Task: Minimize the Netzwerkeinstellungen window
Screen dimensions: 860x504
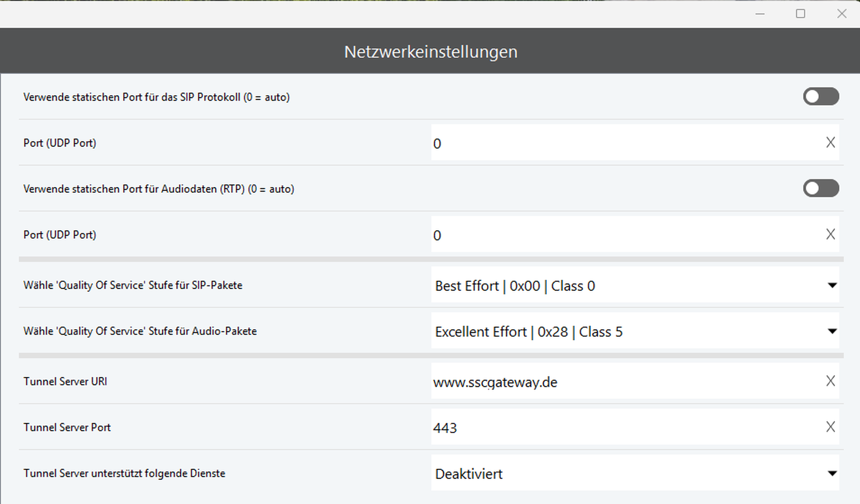Action: [x=760, y=14]
